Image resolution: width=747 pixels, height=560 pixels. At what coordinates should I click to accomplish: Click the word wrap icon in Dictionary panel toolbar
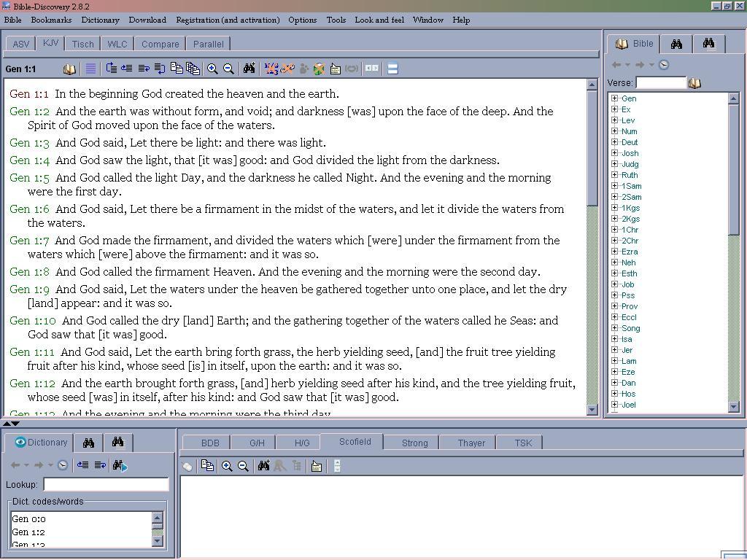coord(100,465)
